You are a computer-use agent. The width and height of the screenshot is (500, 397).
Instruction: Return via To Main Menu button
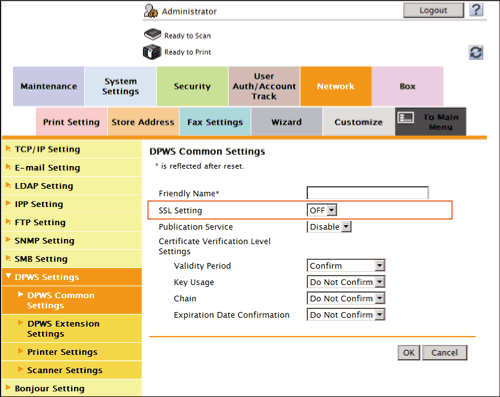(430, 122)
